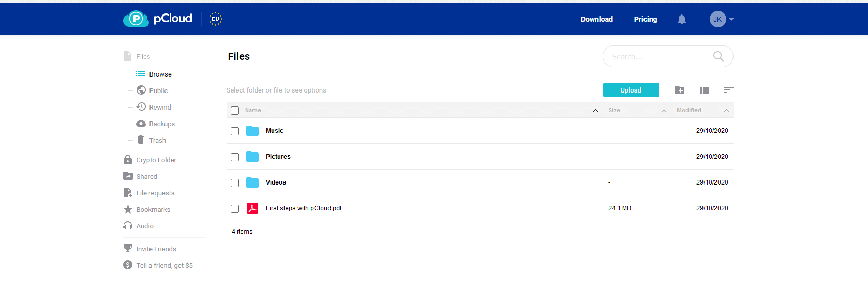Open the Pricing link
The width and height of the screenshot is (868, 306).
(x=646, y=19)
